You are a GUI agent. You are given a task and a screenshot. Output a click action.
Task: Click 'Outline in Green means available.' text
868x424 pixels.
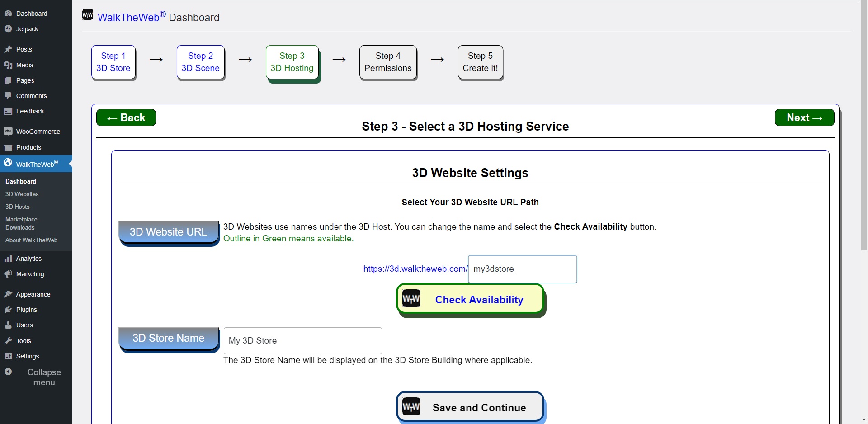coord(288,239)
